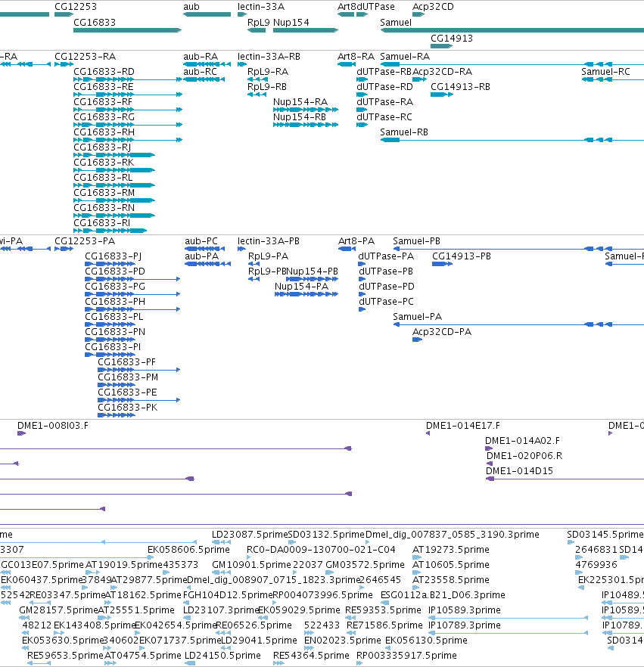Viewport: 644px width, 667px height.
Task: Select protein Samuel-PB
Action: tap(416, 241)
